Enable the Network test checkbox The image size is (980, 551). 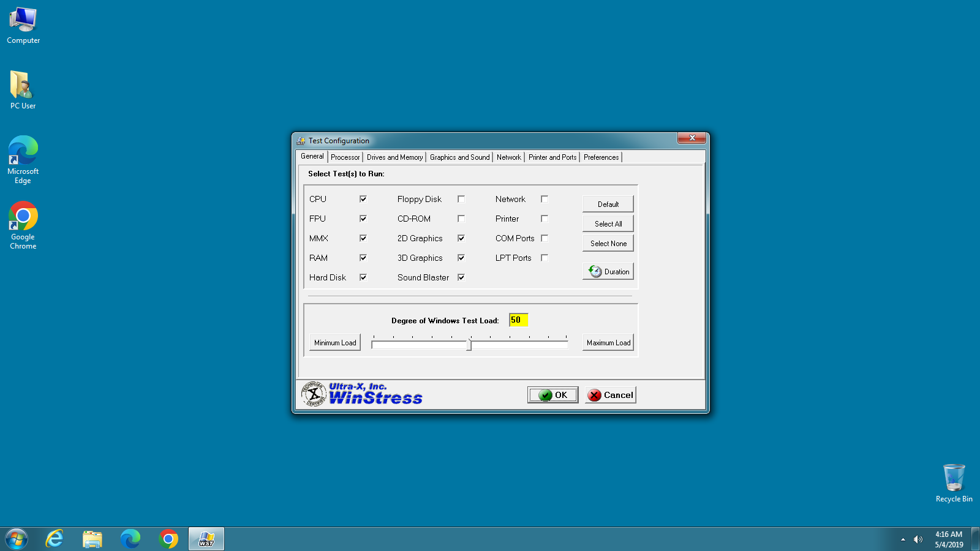[545, 199]
